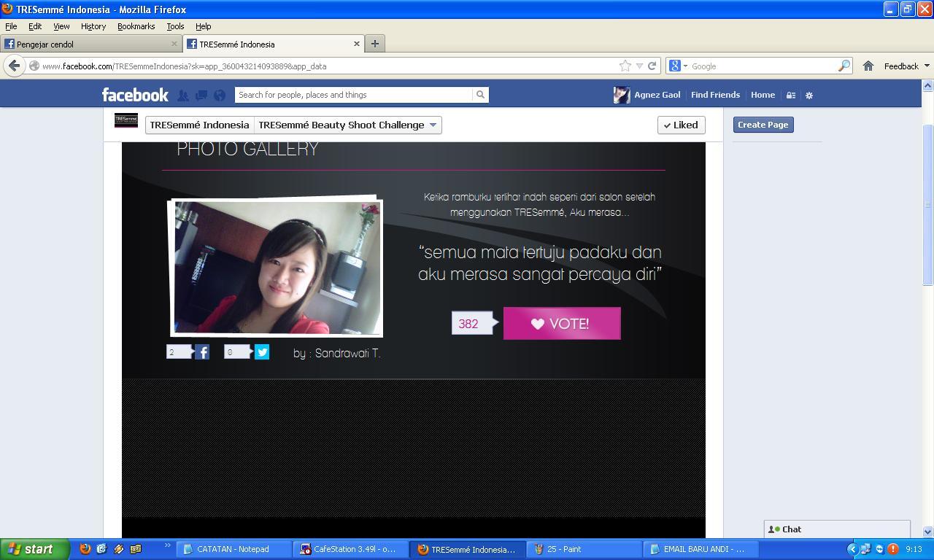Open Facebook friend requests icon

click(x=183, y=95)
